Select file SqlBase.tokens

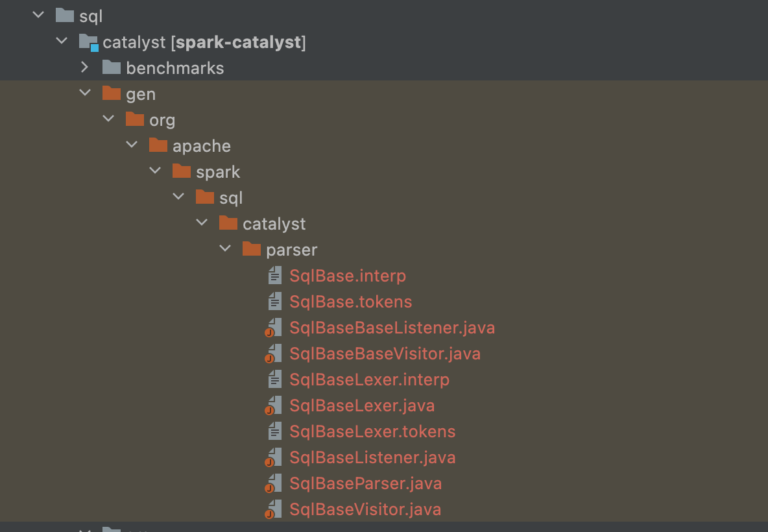click(x=351, y=301)
